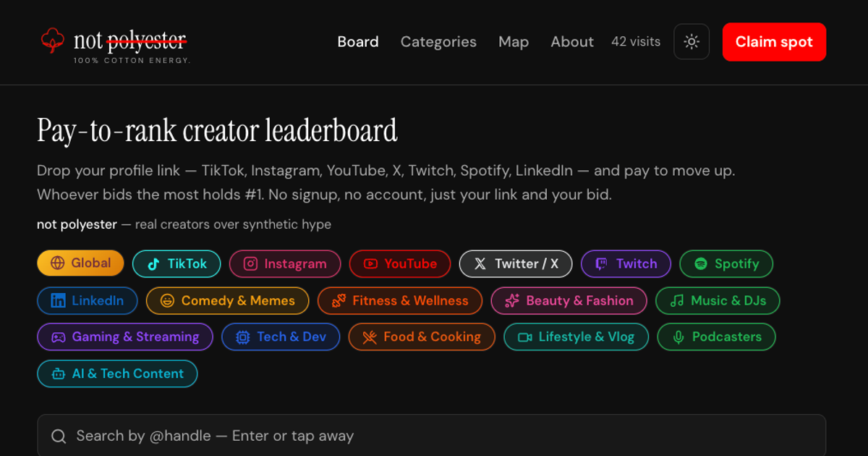Filter by the Twitch chip
This screenshot has height=456, width=868.
click(x=626, y=263)
